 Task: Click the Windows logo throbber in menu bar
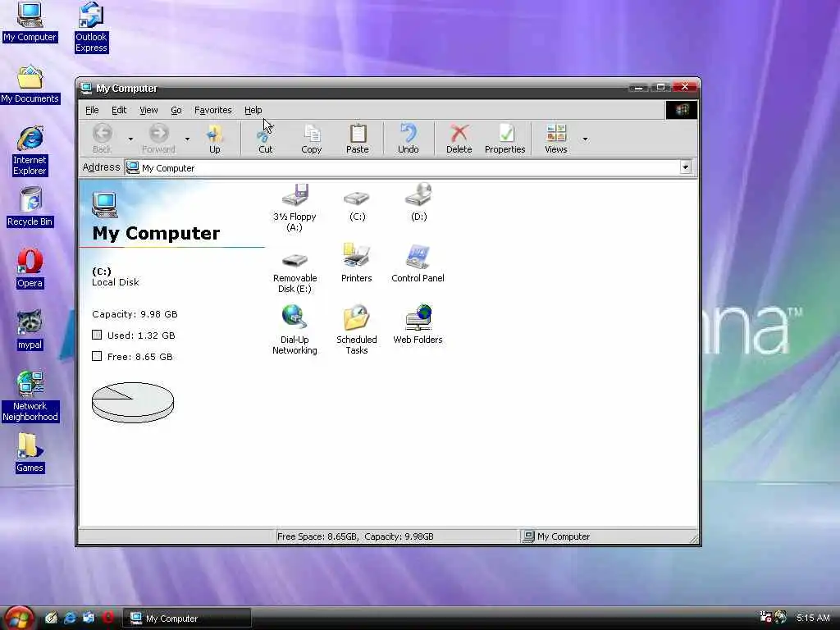[x=682, y=110]
